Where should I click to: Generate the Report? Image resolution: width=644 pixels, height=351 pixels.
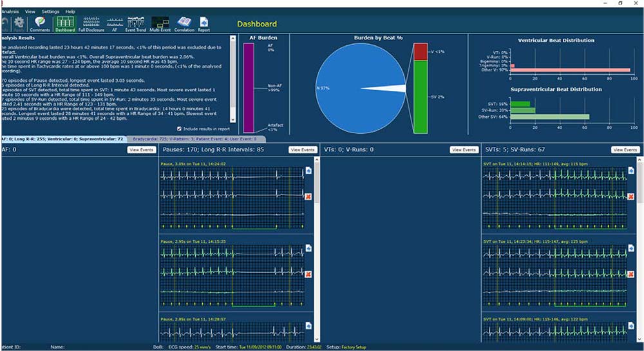coord(204,24)
